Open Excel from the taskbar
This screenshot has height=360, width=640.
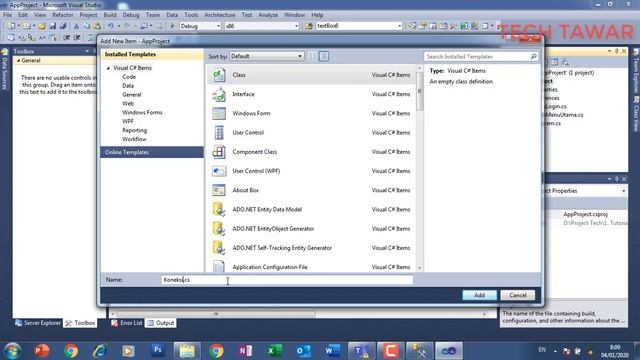pyautogui.click(x=275, y=350)
